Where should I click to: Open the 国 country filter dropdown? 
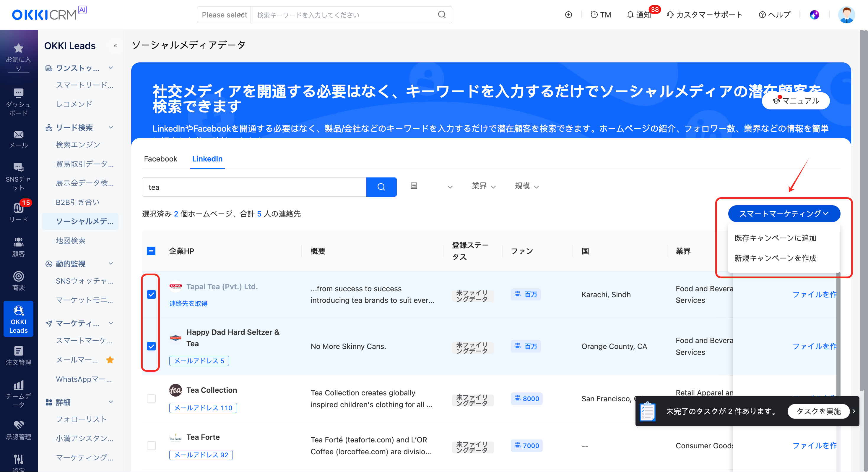[x=431, y=186]
